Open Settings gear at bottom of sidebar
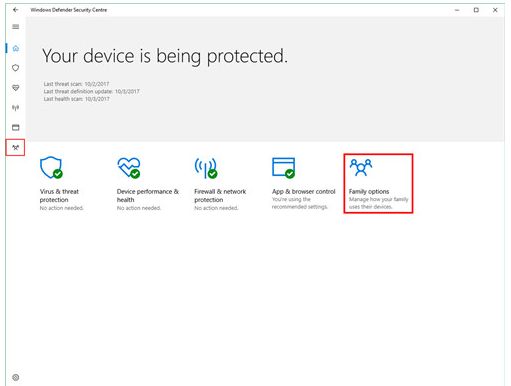The width and height of the screenshot is (511, 386). 15,377
